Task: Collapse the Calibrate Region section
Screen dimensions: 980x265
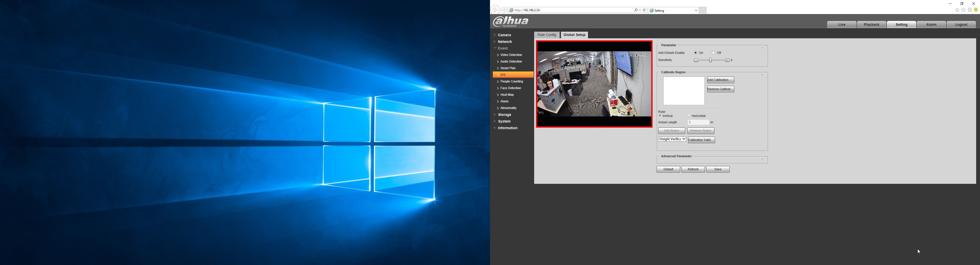Action: pyautogui.click(x=762, y=75)
